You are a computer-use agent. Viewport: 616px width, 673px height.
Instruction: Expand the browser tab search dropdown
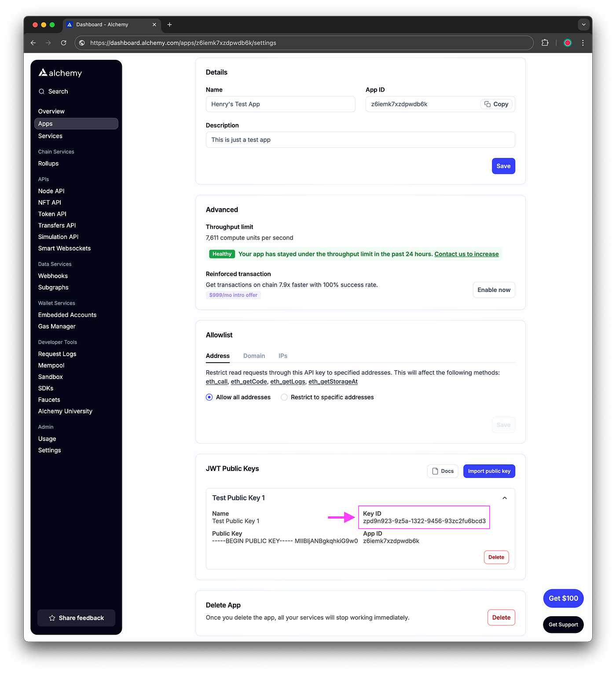tap(583, 25)
